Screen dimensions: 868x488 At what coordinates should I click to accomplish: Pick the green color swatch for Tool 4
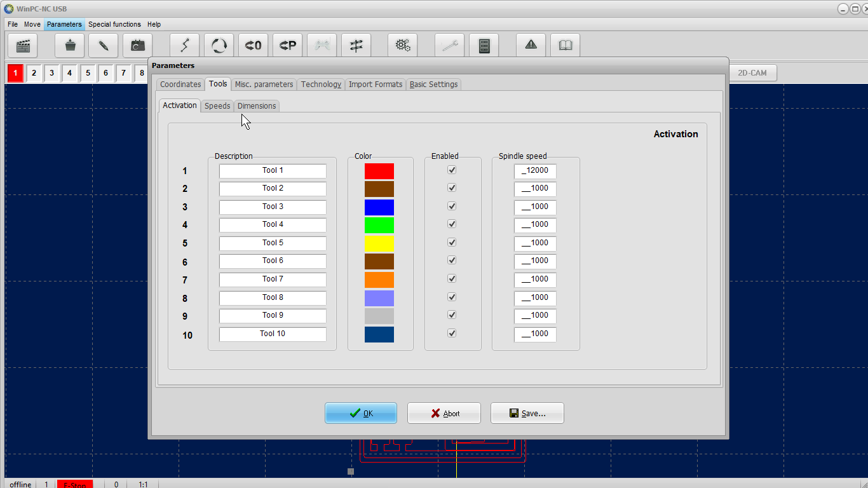[x=379, y=225]
